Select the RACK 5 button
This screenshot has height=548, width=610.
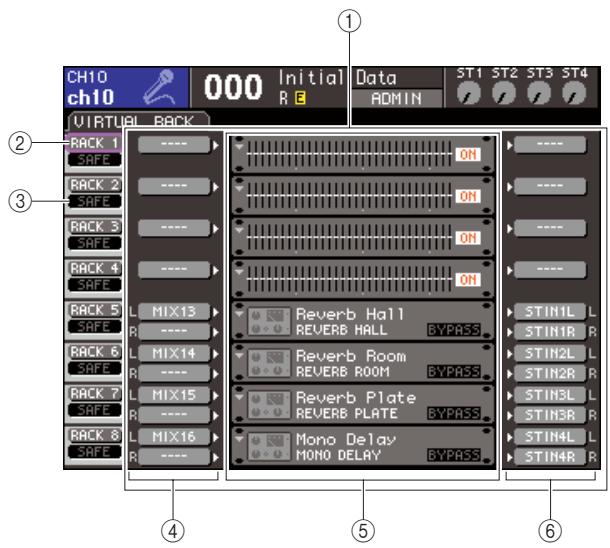[94, 310]
